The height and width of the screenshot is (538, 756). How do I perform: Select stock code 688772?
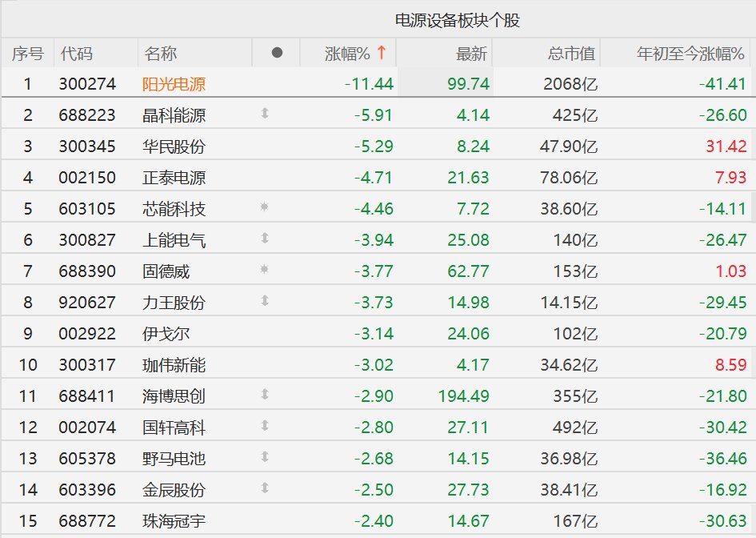tap(87, 521)
